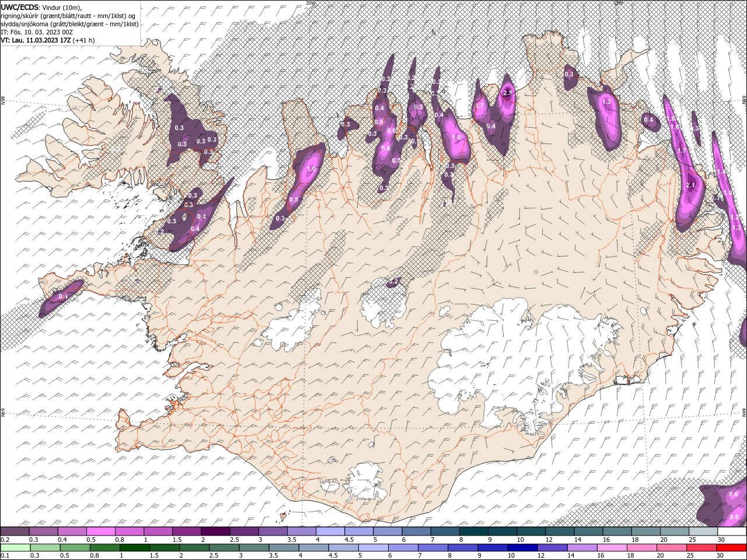Select the light pink 16 rain swatch
The image size is (747, 560).
tap(612, 548)
